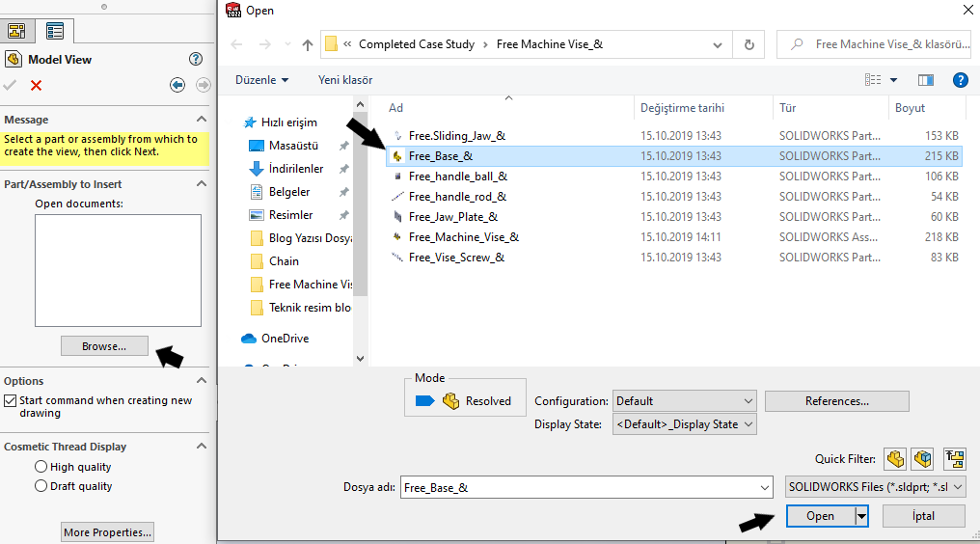Click the red X cancel icon
The height and width of the screenshot is (544, 980).
[37, 86]
